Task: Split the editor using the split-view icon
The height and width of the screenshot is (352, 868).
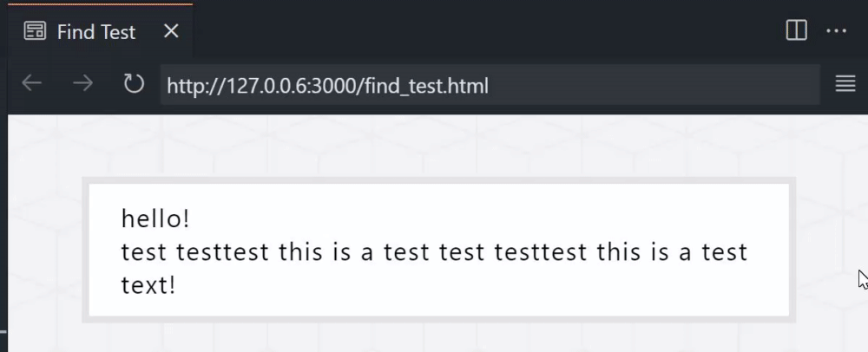Action: pyautogui.click(x=796, y=30)
